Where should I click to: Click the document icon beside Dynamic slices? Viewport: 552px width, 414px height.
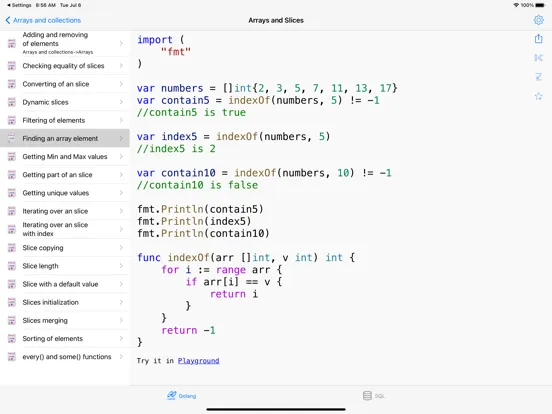pyautogui.click(x=12, y=102)
